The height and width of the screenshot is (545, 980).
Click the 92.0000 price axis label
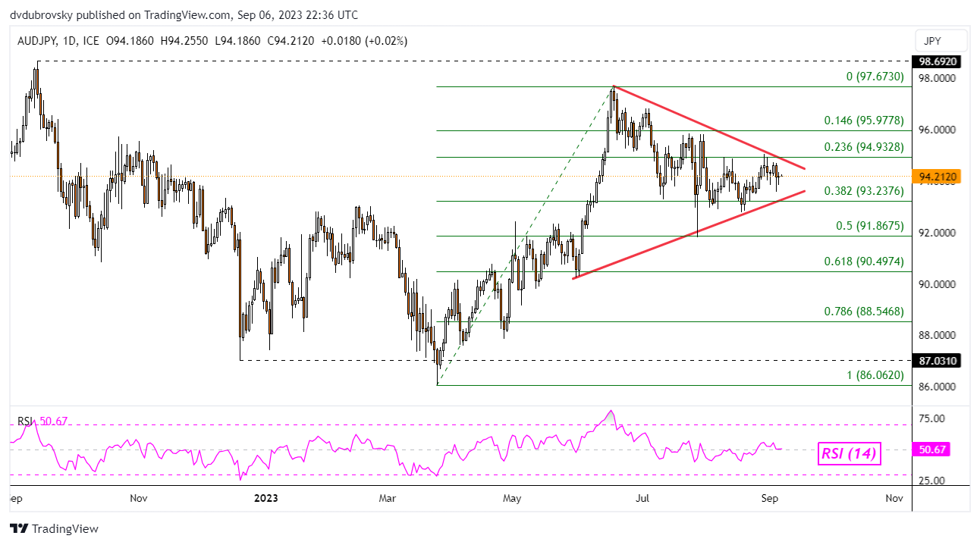[938, 233]
